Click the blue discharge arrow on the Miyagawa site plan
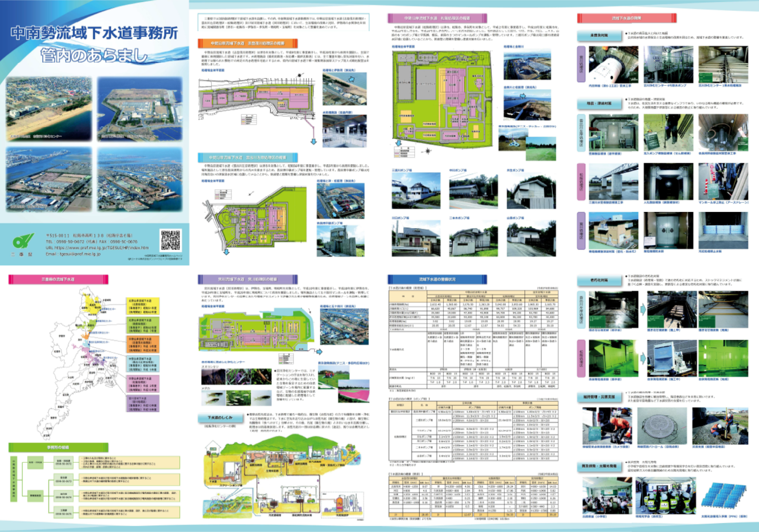The image size is (759, 532). coord(319,352)
